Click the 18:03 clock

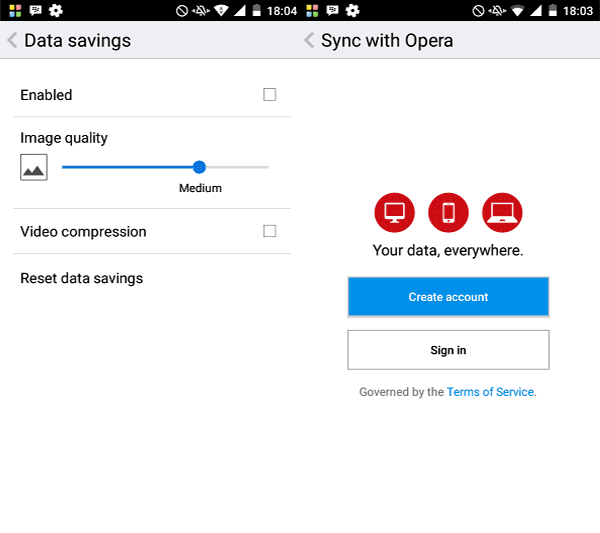coord(578,11)
